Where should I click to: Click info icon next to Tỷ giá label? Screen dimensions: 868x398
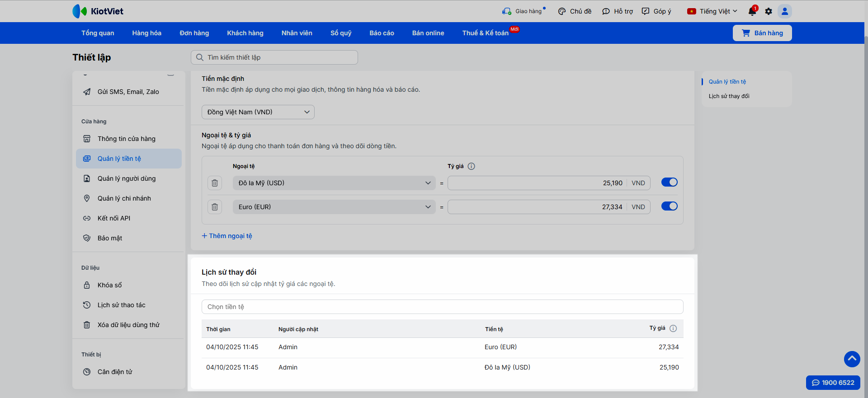[x=471, y=166]
